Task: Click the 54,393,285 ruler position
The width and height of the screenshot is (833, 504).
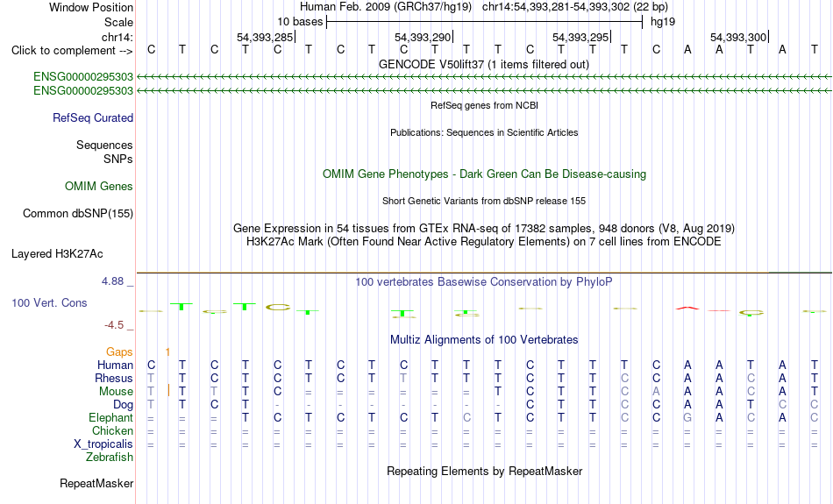Action: point(265,37)
